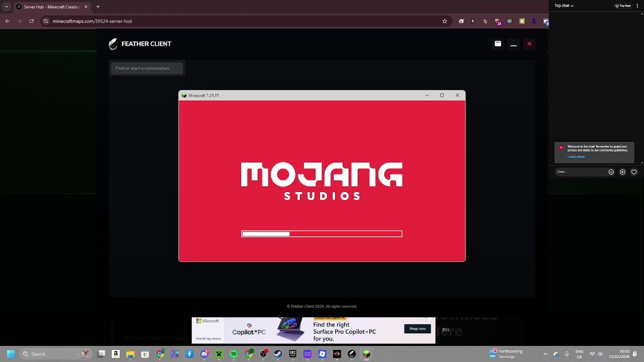Open Facebook from the taskbar

tap(190, 354)
